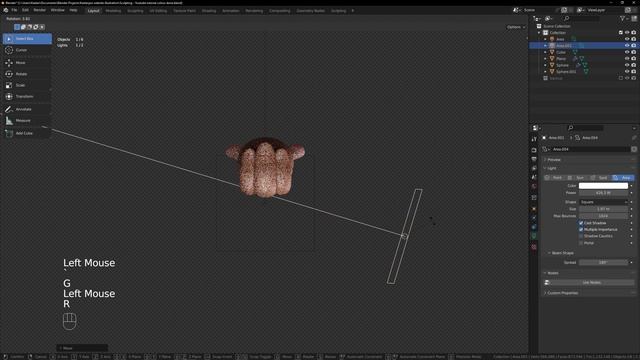The height and width of the screenshot is (360, 640).
Task: Set light type to Area
Action: click(x=623, y=178)
